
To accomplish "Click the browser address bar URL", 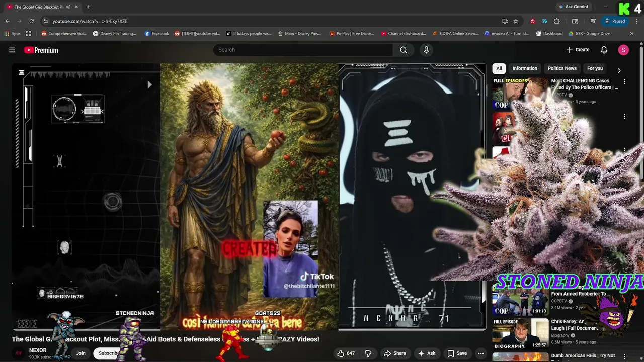I will (x=90, y=21).
